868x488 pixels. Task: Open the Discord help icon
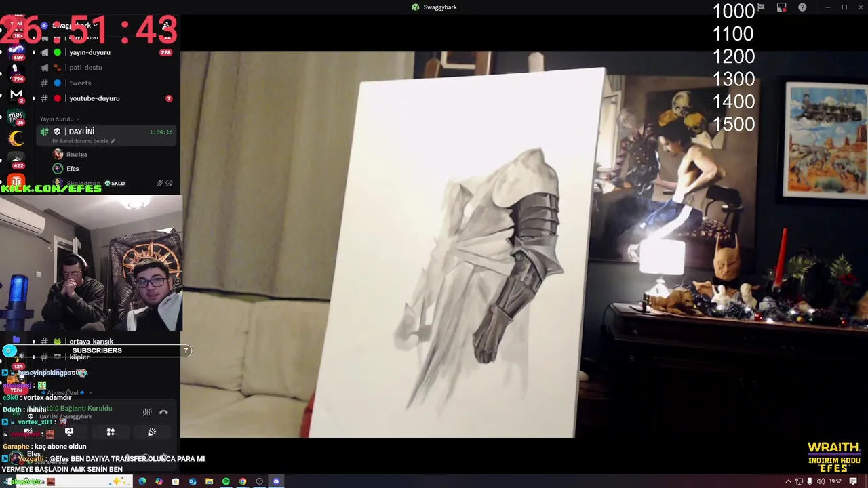coord(802,7)
